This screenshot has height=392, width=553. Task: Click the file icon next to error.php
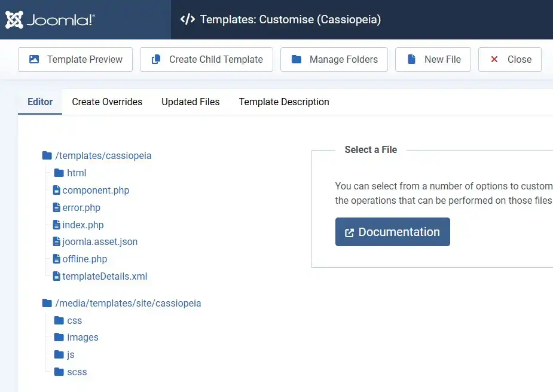pos(56,207)
